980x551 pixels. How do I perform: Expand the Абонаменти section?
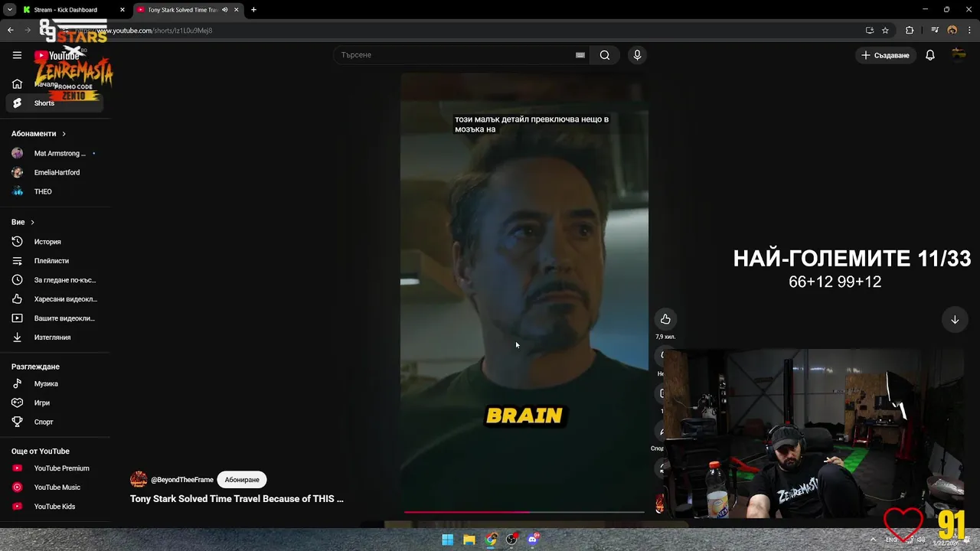coord(38,134)
